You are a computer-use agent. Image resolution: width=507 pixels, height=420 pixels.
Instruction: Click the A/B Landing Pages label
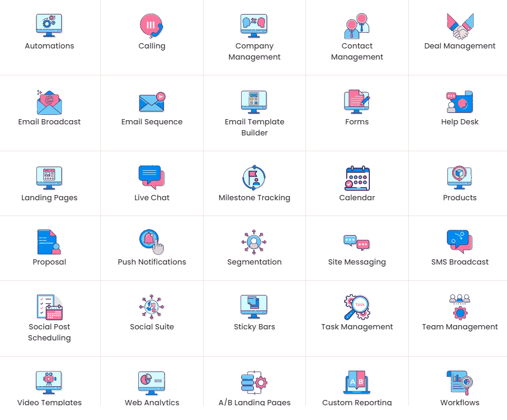(254, 402)
